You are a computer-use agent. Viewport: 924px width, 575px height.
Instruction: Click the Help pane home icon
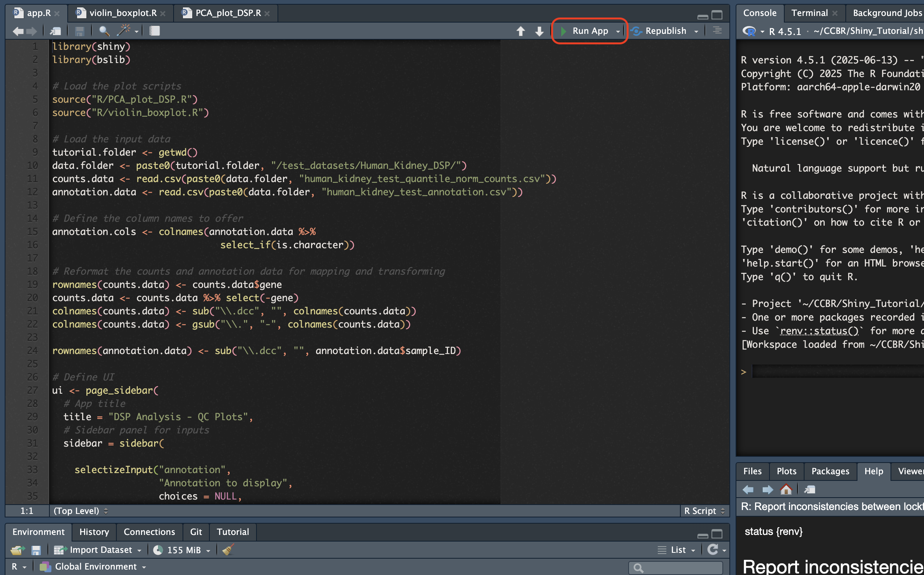pyautogui.click(x=786, y=489)
